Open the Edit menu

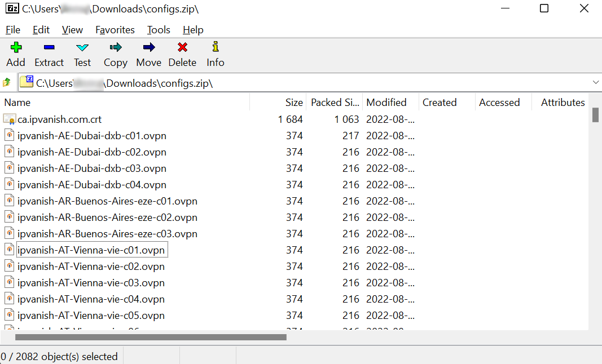click(x=41, y=30)
